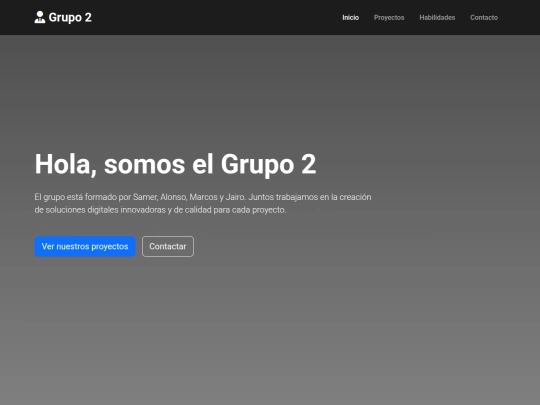
Task: Click the outlined Contactar button
Action: pos(168,246)
